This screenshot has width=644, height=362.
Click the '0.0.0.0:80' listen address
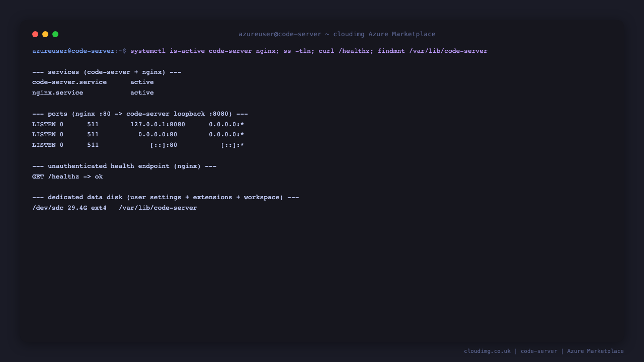[x=157, y=134]
